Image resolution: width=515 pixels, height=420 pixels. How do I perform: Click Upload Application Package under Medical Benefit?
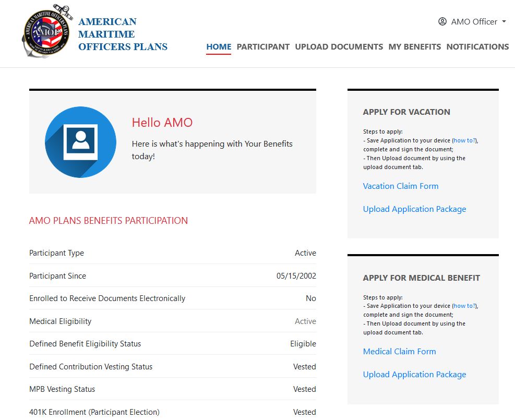[x=414, y=375]
